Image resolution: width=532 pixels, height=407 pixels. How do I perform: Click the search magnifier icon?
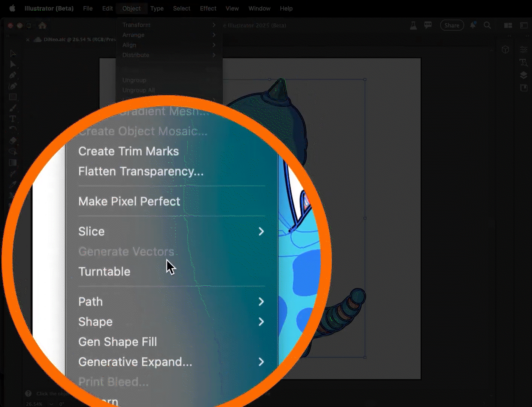(487, 25)
